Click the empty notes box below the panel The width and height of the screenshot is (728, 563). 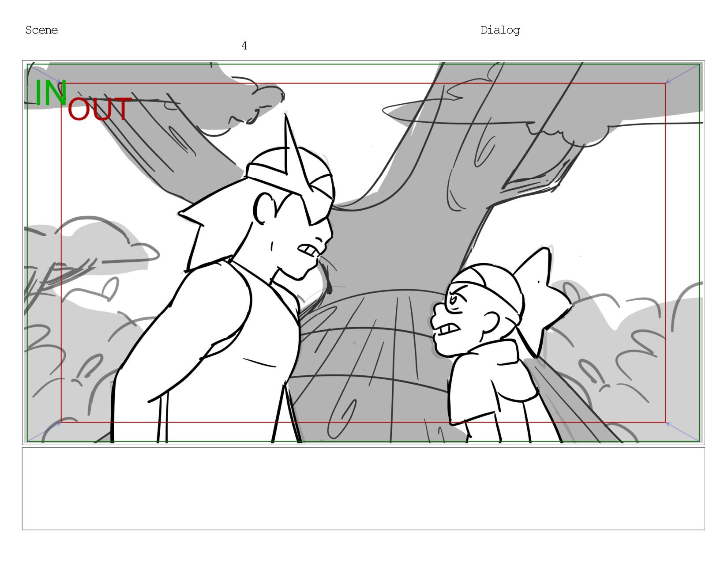tap(363, 489)
